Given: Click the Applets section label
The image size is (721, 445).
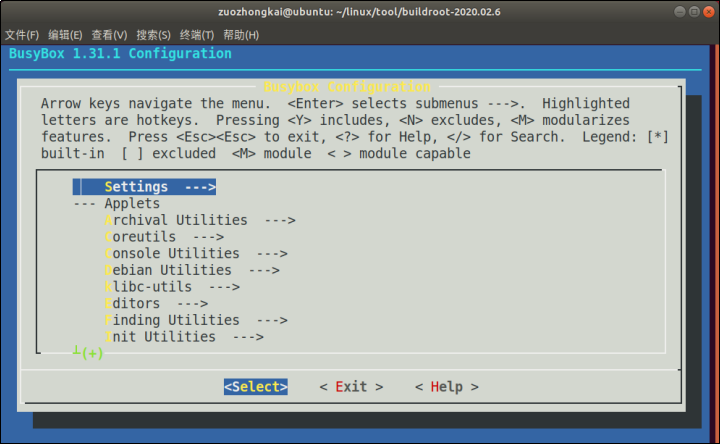Looking at the screenshot, I should [x=132, y=204].
